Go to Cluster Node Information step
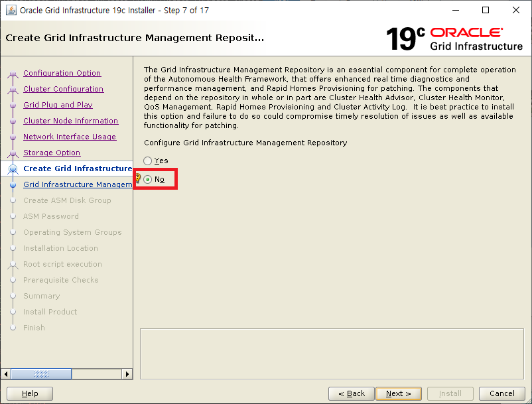532x404 pixels. pyautogui.click(x=70, y=121)
